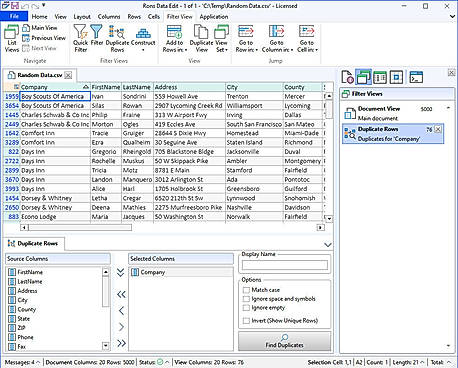Open the Construct dropdown tool
Image resolution: width=458 pixels, height=368 pixels.
tap(143, 39)
